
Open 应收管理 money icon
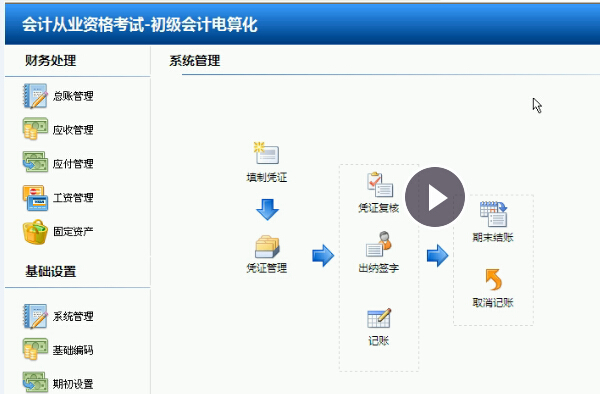[35, 129]
